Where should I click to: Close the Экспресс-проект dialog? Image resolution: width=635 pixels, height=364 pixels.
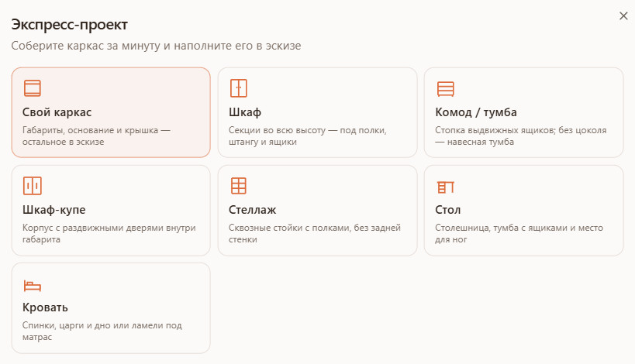coord(623,15)
